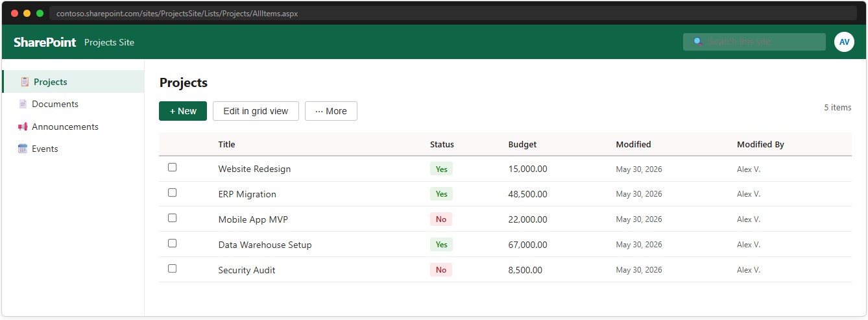The image size is (868, 320).
Task: Click the 22,000.00 budget value
Action: 527,219
